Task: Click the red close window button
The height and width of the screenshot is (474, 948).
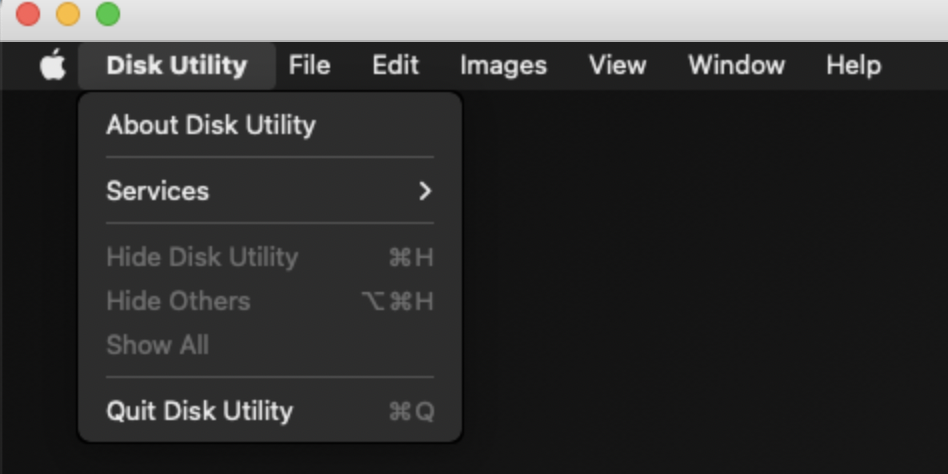Action: [x=28, y=14]
